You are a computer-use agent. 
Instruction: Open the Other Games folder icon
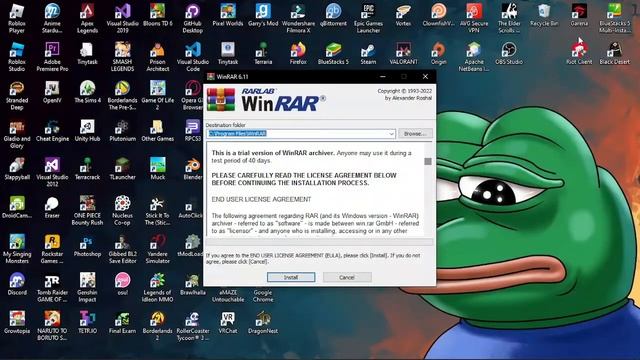point(158,130)
